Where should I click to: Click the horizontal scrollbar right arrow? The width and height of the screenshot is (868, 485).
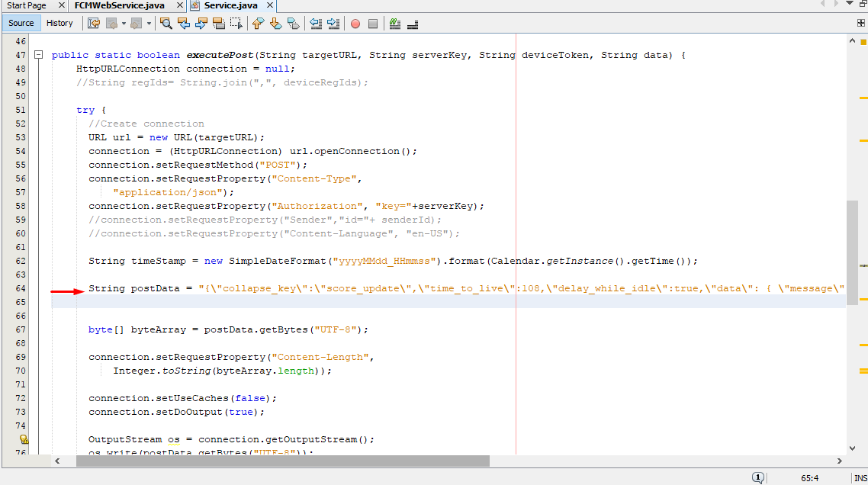[x=839, y=461]
